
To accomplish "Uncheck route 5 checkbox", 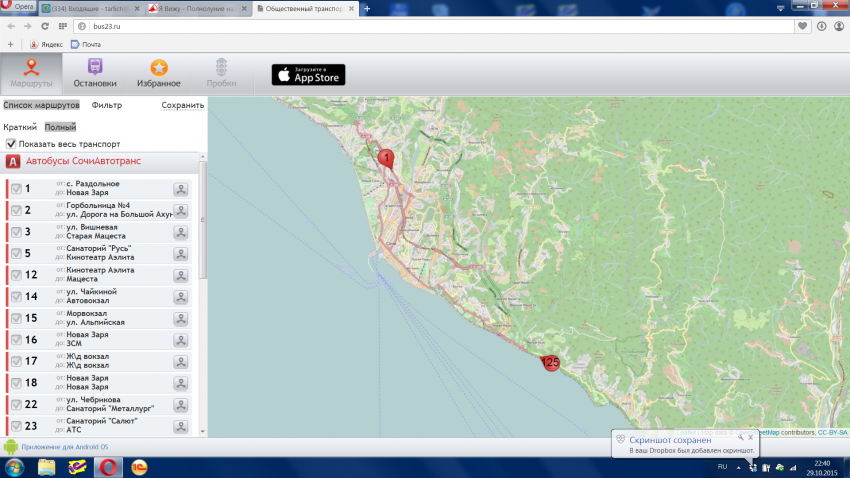I will 16,254.
